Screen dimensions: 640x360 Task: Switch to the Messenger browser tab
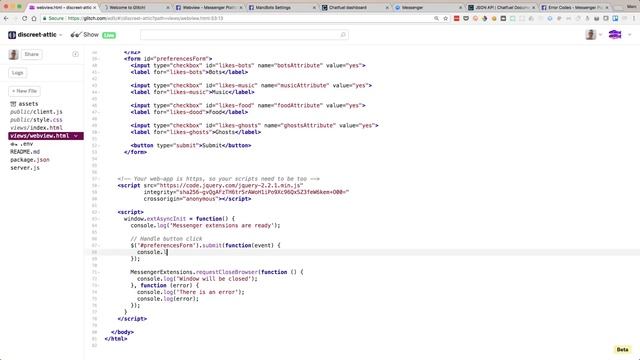427,8
